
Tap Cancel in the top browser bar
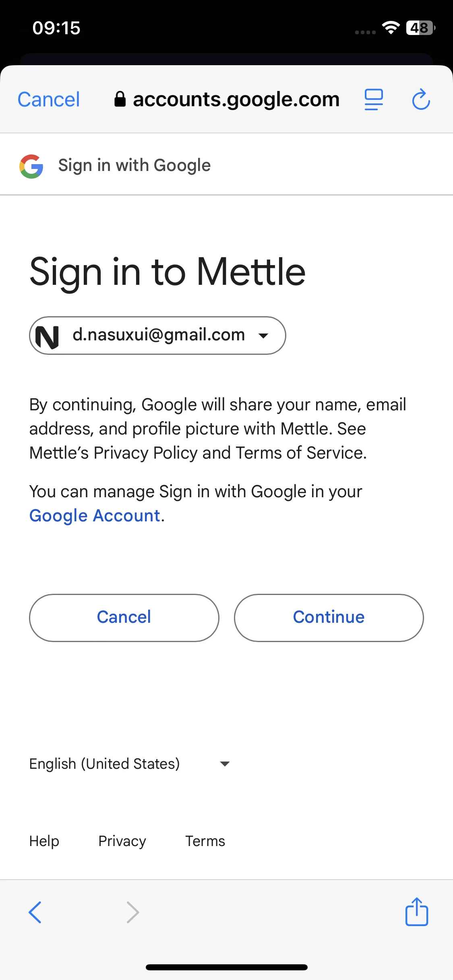49,99
